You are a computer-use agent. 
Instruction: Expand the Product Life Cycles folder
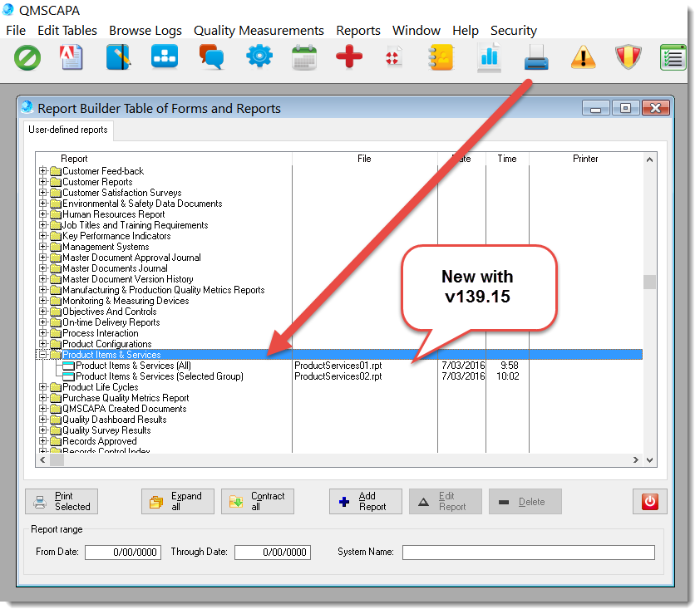pos(44,387)
